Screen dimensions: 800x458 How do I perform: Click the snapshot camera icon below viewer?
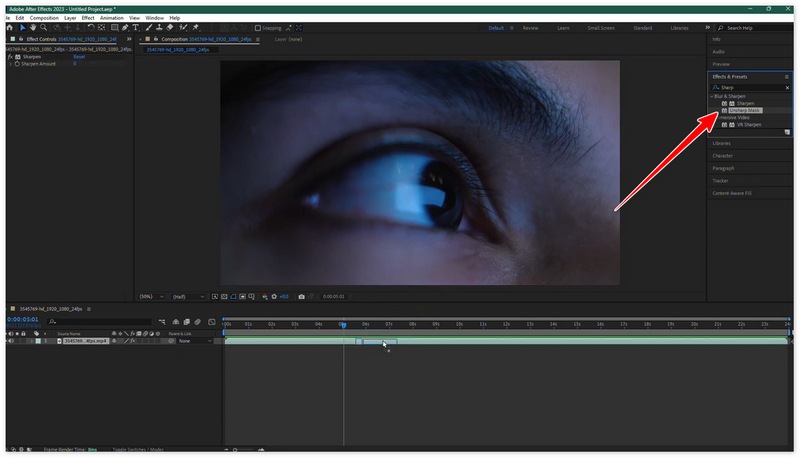pos(301,296)
